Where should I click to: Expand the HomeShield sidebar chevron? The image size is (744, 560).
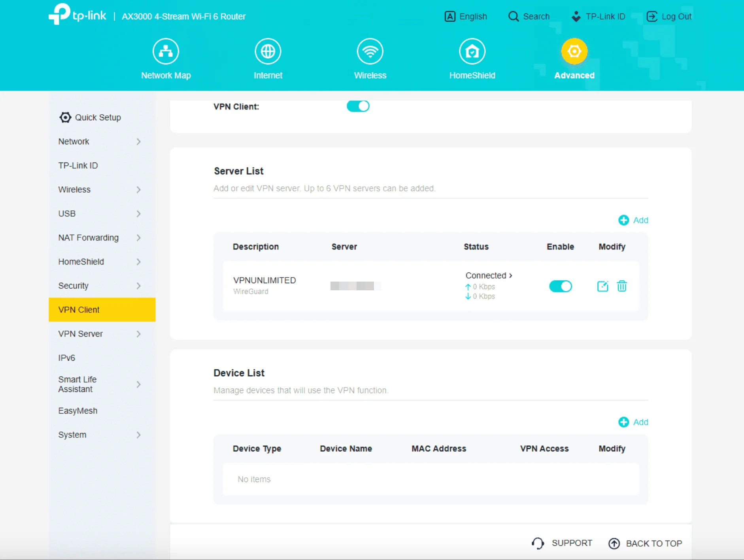[x=138, y=262]
